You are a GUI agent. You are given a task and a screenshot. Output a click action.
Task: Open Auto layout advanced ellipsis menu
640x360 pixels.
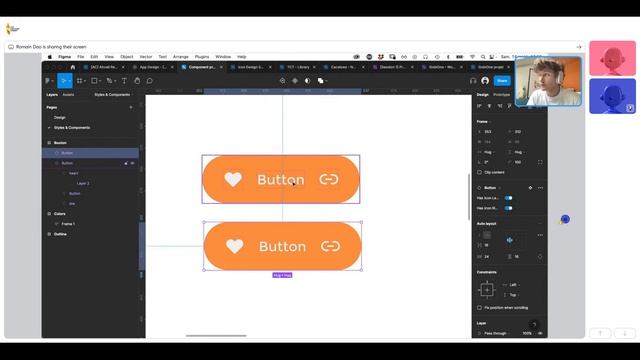[x=540, y=235]
